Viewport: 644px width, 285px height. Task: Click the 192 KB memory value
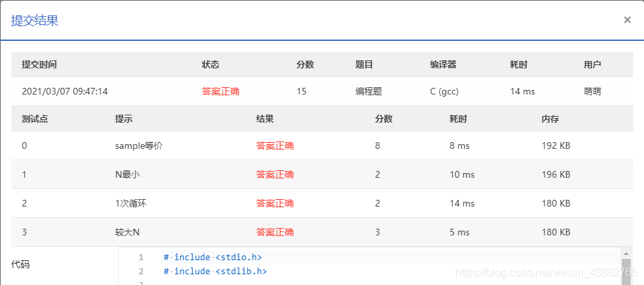tap(556, 146)
